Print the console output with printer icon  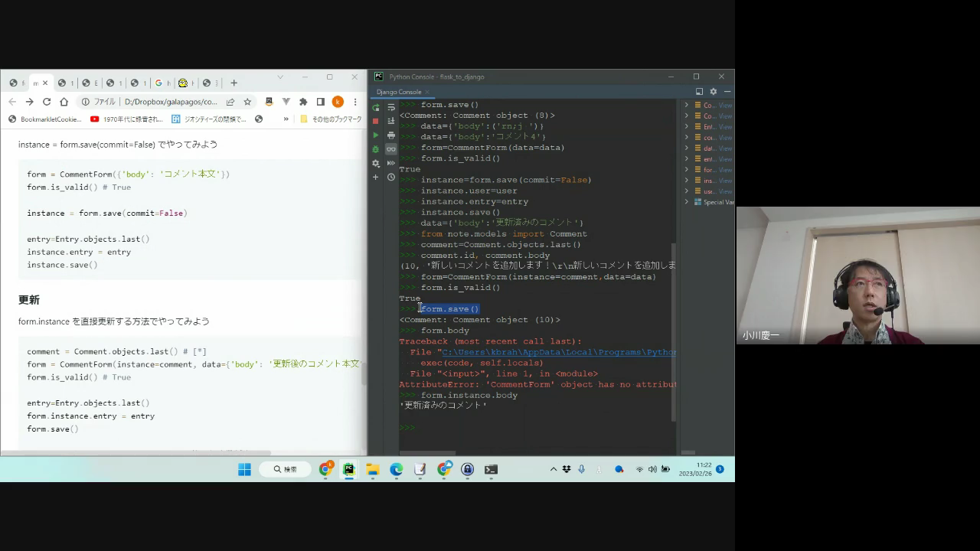391,135
